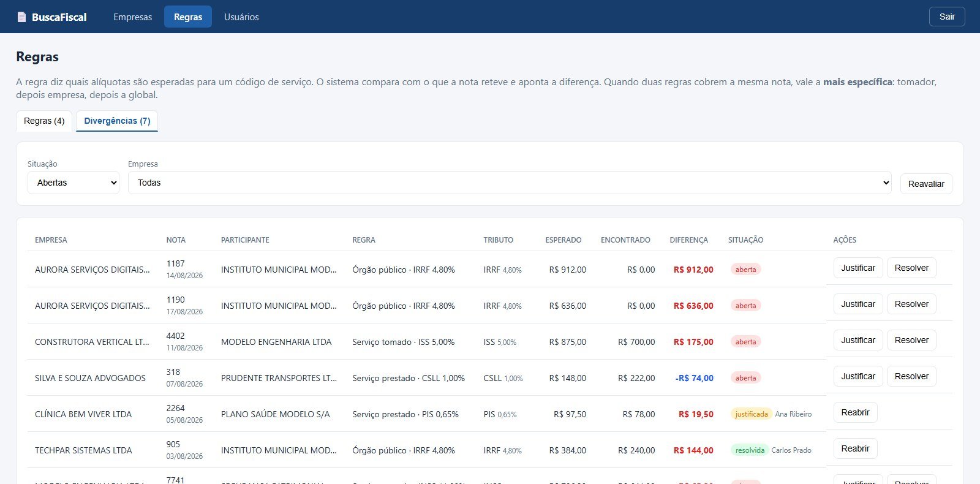Viewport: 980px width, 484px height.
Task: Reabrir the Clínica Bem Viver divergence
Action: [856, 412]
